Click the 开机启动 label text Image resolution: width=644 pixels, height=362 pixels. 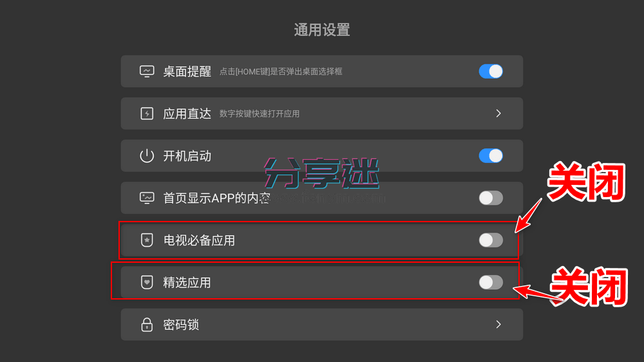coord(187,156)
